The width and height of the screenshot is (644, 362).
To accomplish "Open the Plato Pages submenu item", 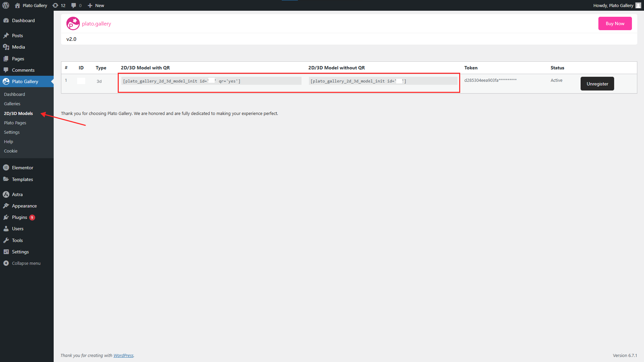I will tap(15, 123).
